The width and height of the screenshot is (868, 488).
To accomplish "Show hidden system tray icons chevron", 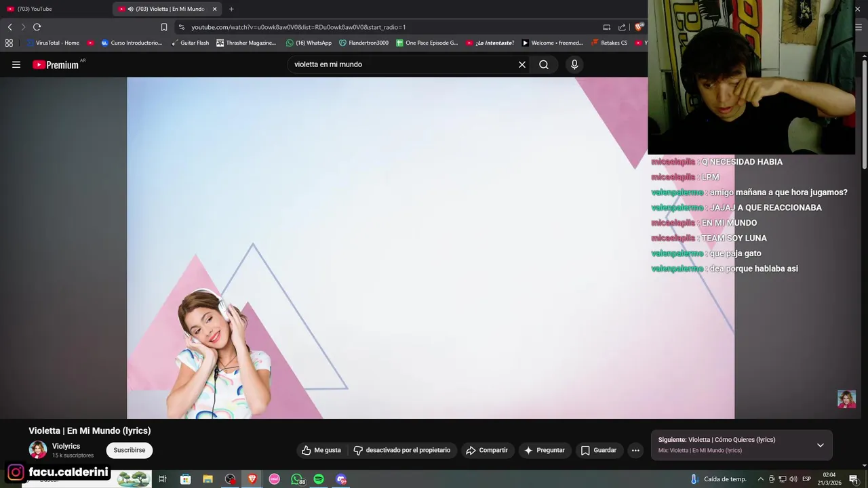I will 760,479.
